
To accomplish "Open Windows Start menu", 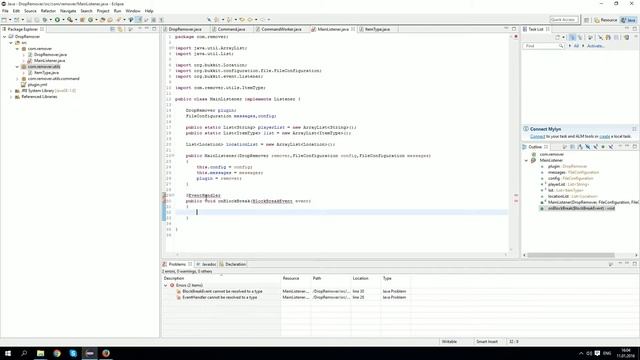I will coord(8,353).
